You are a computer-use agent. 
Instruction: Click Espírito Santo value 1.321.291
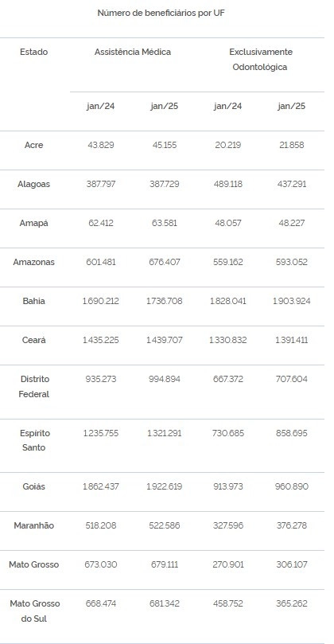[x=165, y=433]
